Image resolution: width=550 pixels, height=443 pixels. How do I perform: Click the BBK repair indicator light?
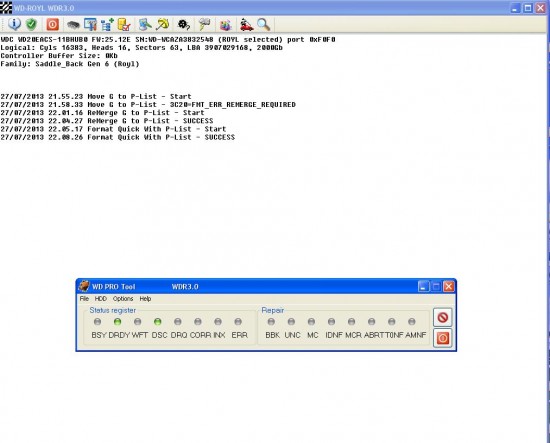(271, 322)
